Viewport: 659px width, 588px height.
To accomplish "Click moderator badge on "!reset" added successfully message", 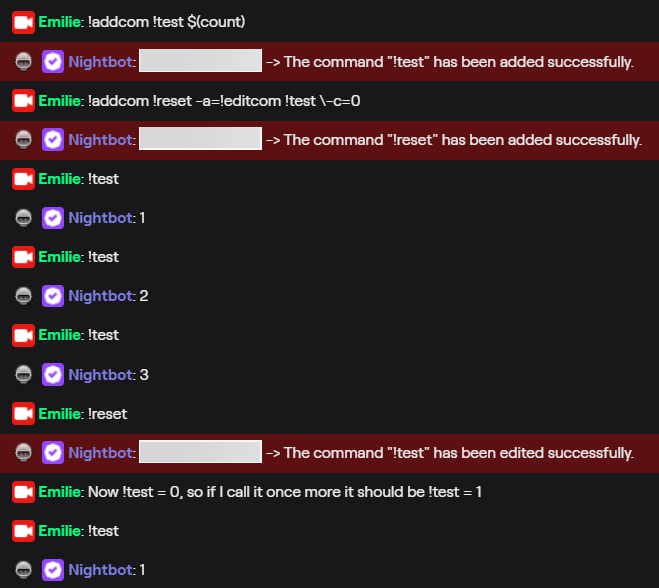I will click(24, 140).
